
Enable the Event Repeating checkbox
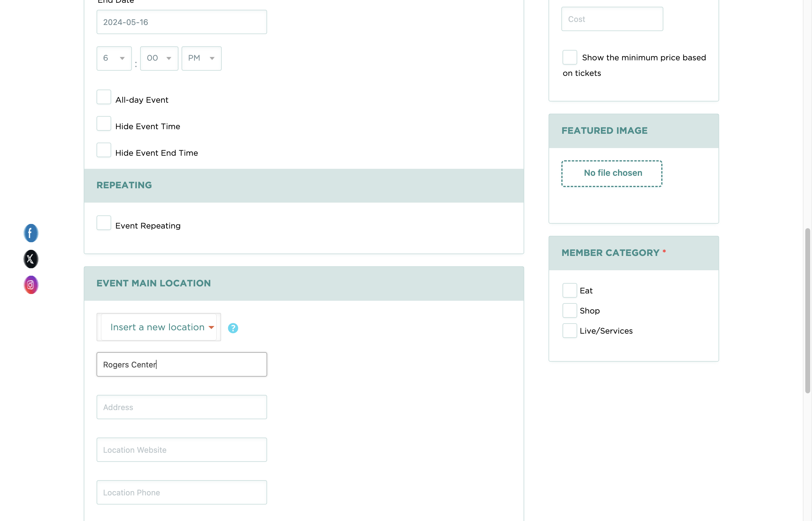[104, 223]
